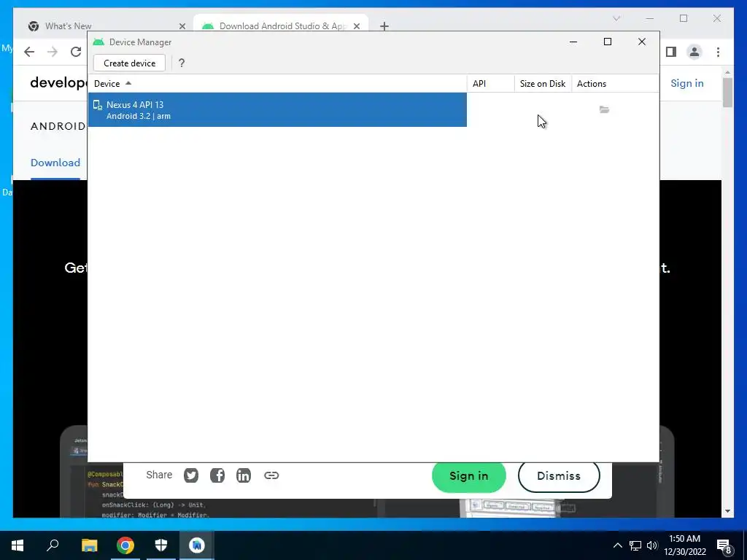Open Windows taskbar search
The image size is (747, 560).
[x=53, y=545]
